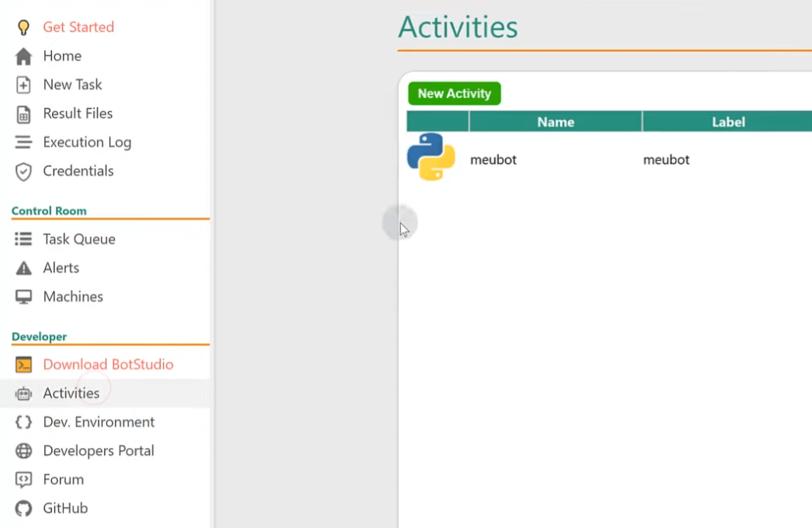
Task: Click the Alerts warning triangle icon
Action: 23,267
